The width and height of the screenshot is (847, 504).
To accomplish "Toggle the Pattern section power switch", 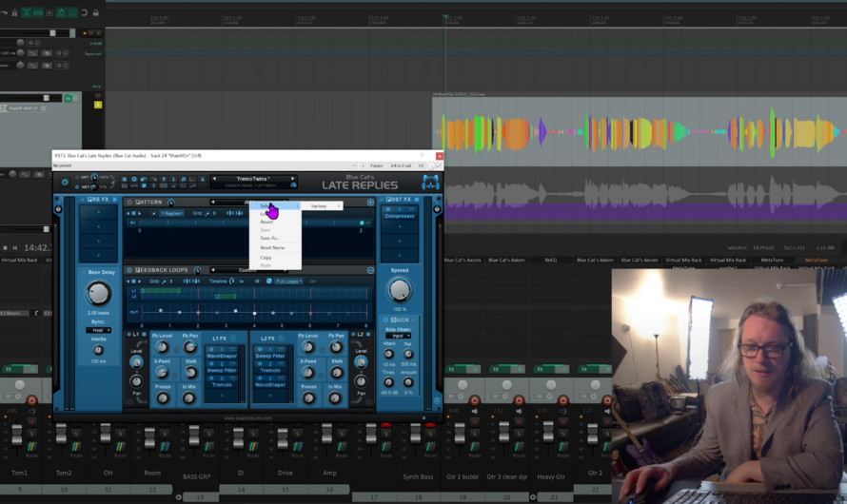I will click(129, 202).
